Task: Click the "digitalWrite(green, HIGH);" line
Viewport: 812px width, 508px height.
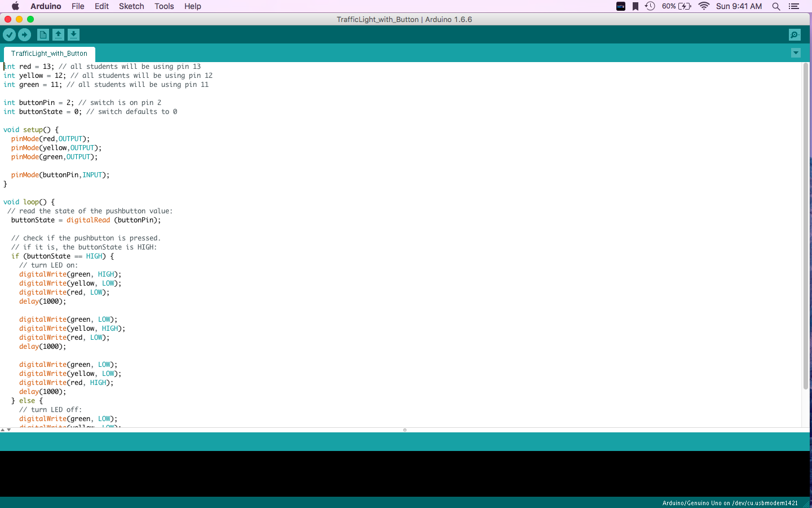Action: point(70,274)
